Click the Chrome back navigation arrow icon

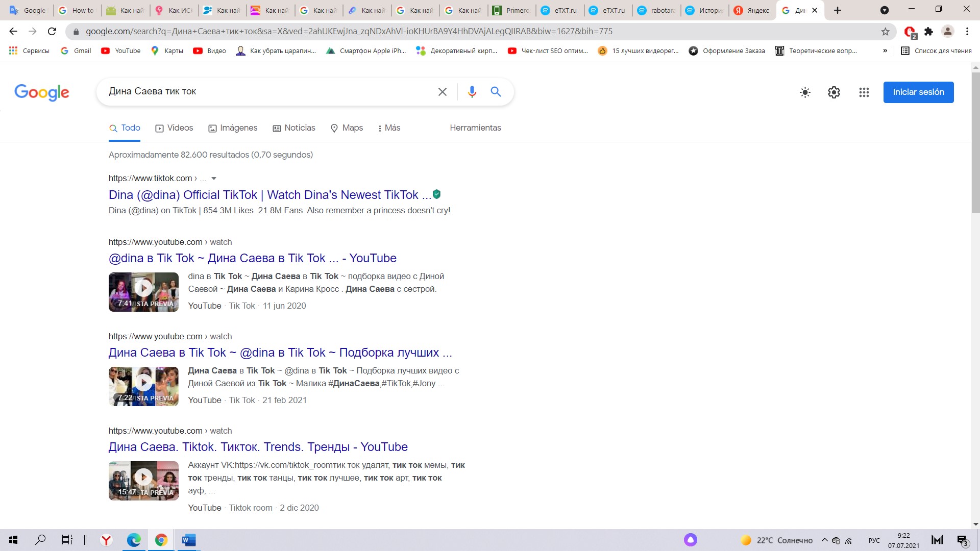pyautogui.click(x=13, y=31)
